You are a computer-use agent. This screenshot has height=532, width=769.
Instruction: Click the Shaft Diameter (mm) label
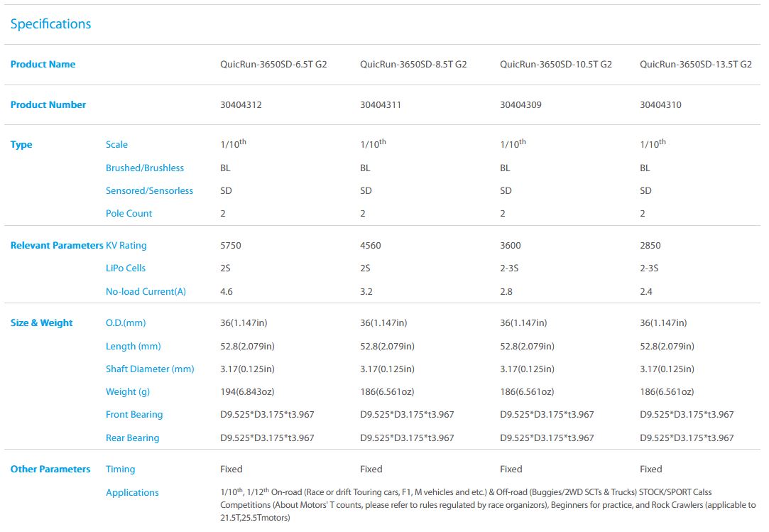click(x=150, y=369)
